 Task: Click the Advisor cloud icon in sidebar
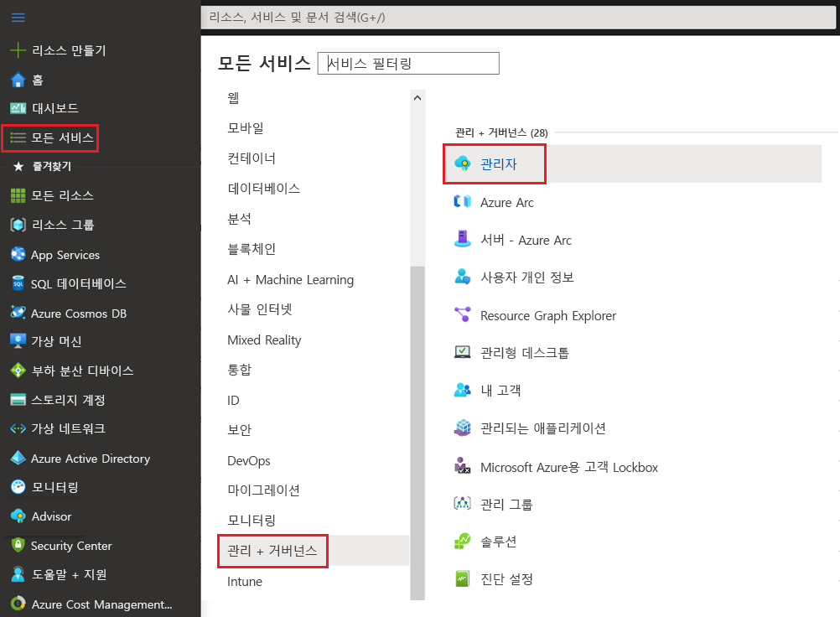pos(18,516)
